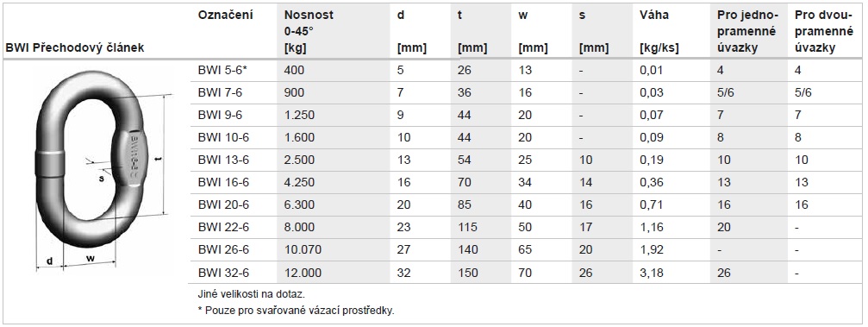The width and height of the screenshot is (868, 327).
Task: Click the BWI Přechodový článek title
Action: (x=75, y=48)
